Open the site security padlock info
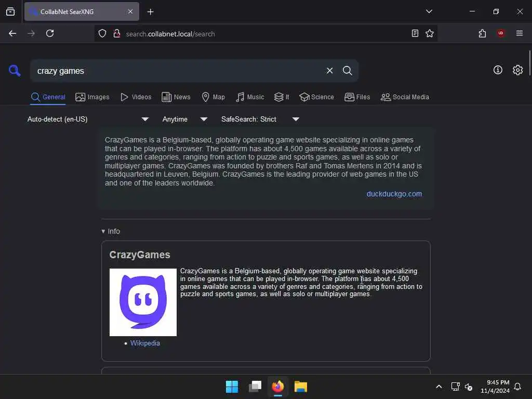 pos(117,33)
